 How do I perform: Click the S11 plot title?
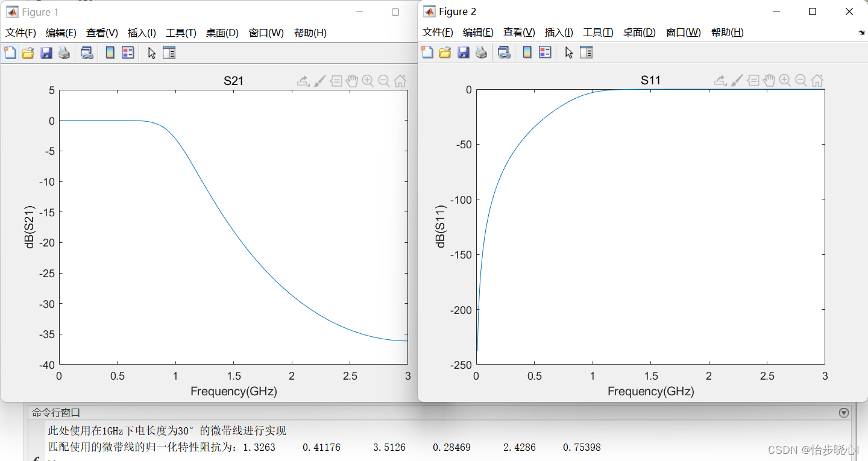click(x=650, y=80)
